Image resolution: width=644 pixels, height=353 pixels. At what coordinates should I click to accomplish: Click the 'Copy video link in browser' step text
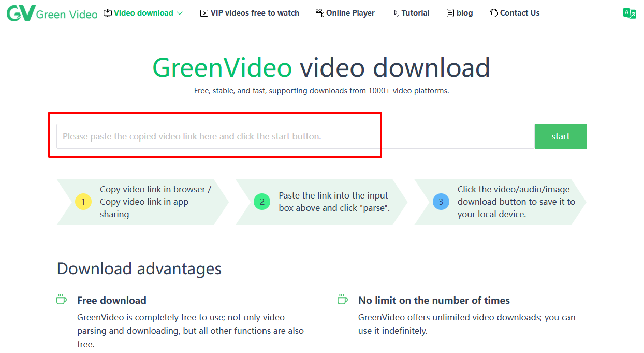(x=155, y=202)
